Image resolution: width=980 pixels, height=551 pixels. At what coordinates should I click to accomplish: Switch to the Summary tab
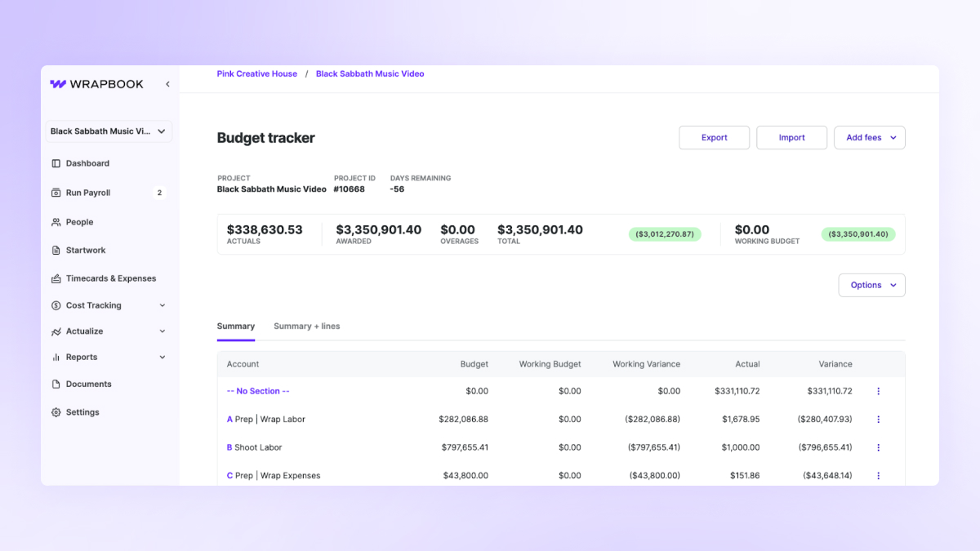pos(236,326)
